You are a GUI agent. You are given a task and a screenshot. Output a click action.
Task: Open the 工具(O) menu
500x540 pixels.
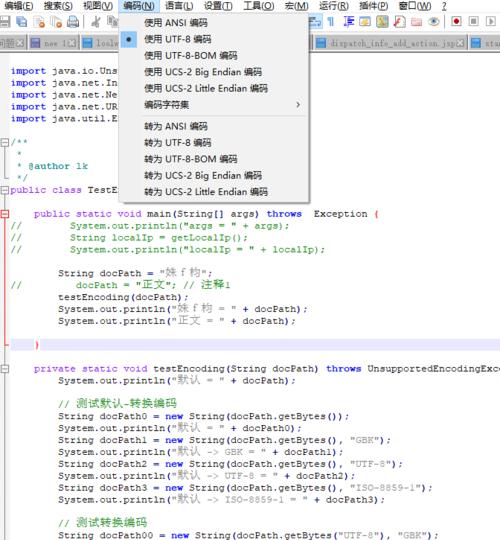click(259, 6)
